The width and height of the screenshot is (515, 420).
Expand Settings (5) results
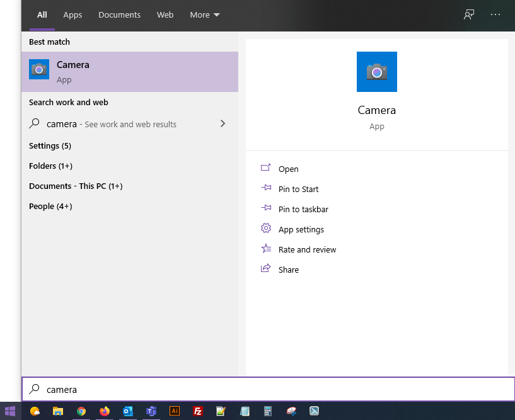click(x=50, y=145)
